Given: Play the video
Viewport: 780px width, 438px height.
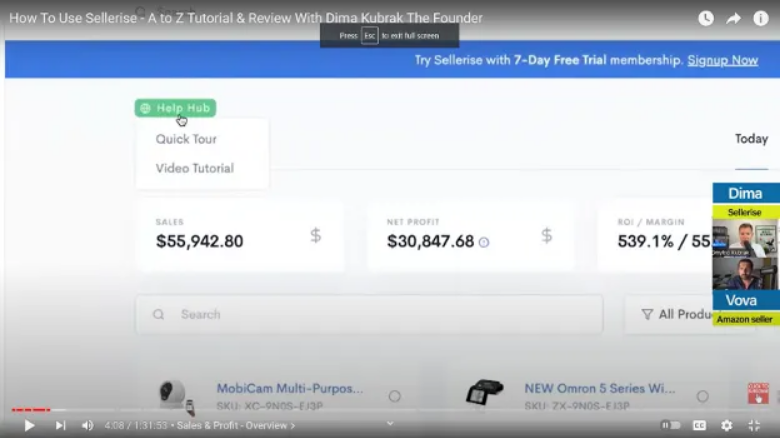Looking at the screenshot, I should point(29,426).
